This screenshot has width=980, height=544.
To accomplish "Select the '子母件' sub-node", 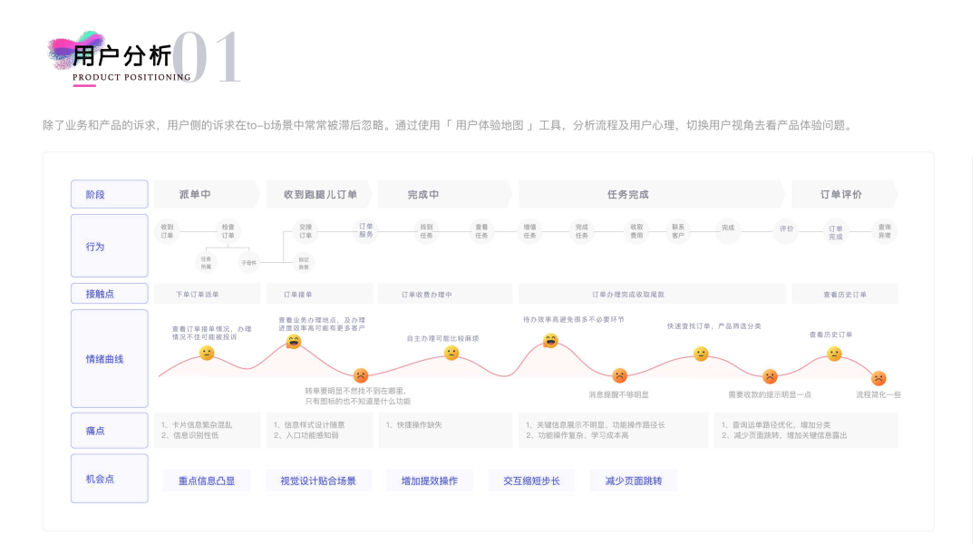I will pos(248,263).
